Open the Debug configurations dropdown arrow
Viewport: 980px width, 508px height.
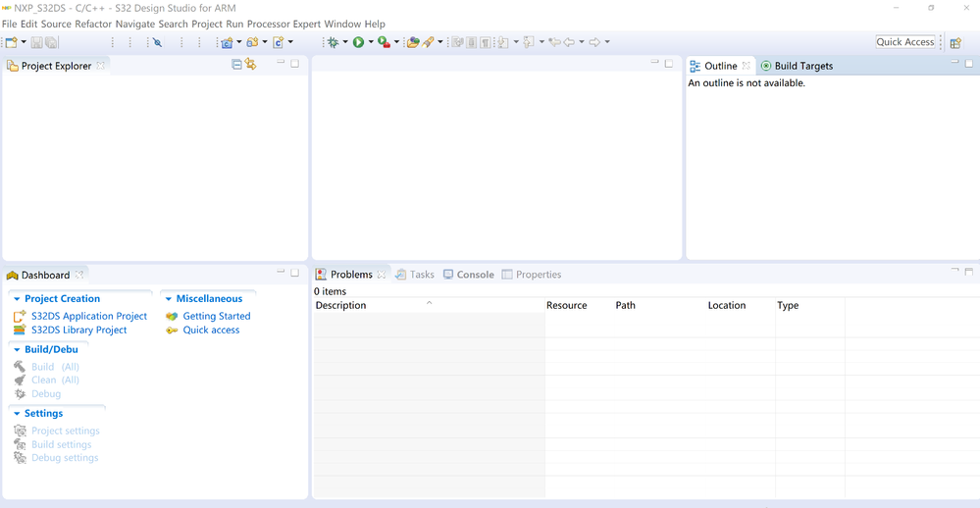coord(345,42)
